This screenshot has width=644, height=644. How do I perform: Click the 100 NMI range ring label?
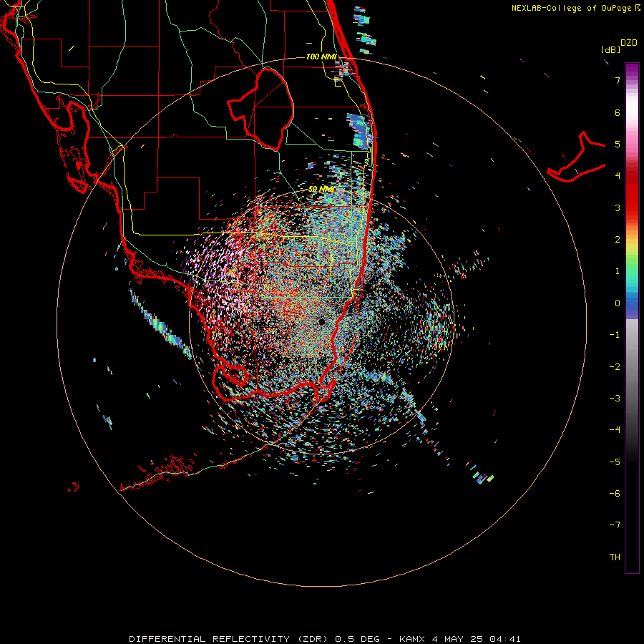click(321, 57)
